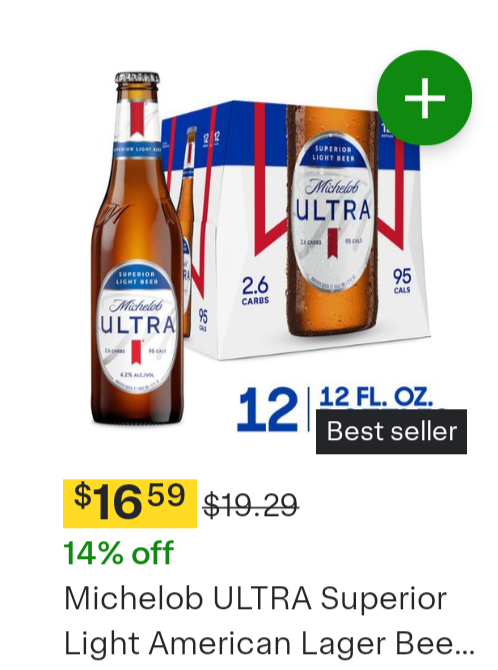
Task: Tap the Best seller badge
Action: [x=391, y=431]
